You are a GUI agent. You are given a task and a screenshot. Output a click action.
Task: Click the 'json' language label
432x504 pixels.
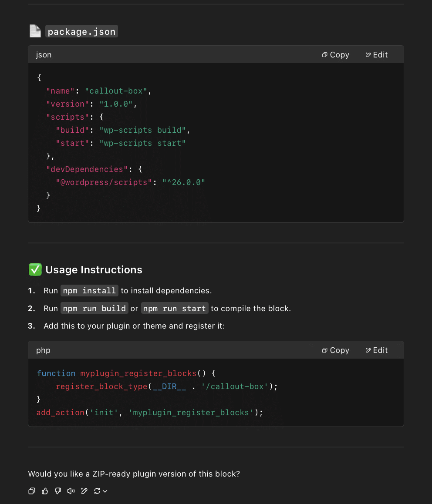44,55
